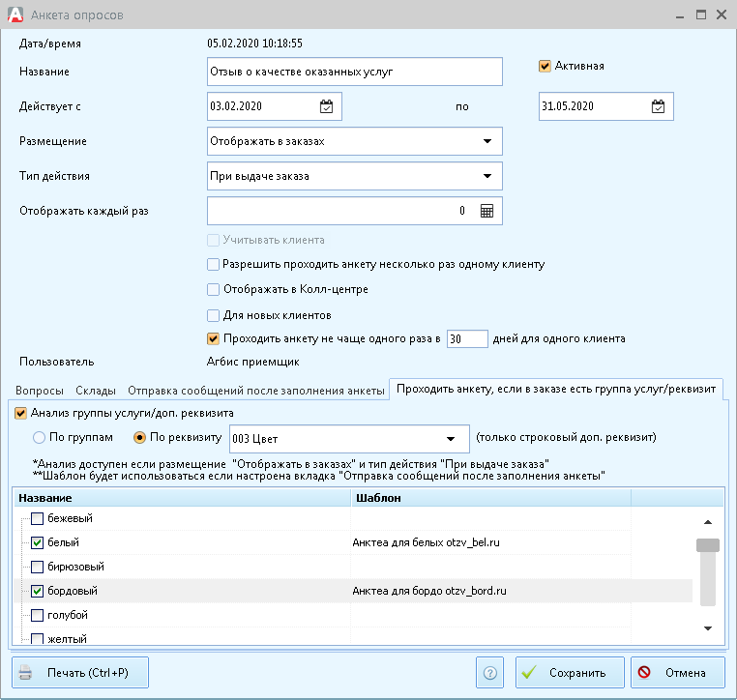Click the Отображать каждый раз number field
This screenshot has width=737, height=700.
[355, 211]
